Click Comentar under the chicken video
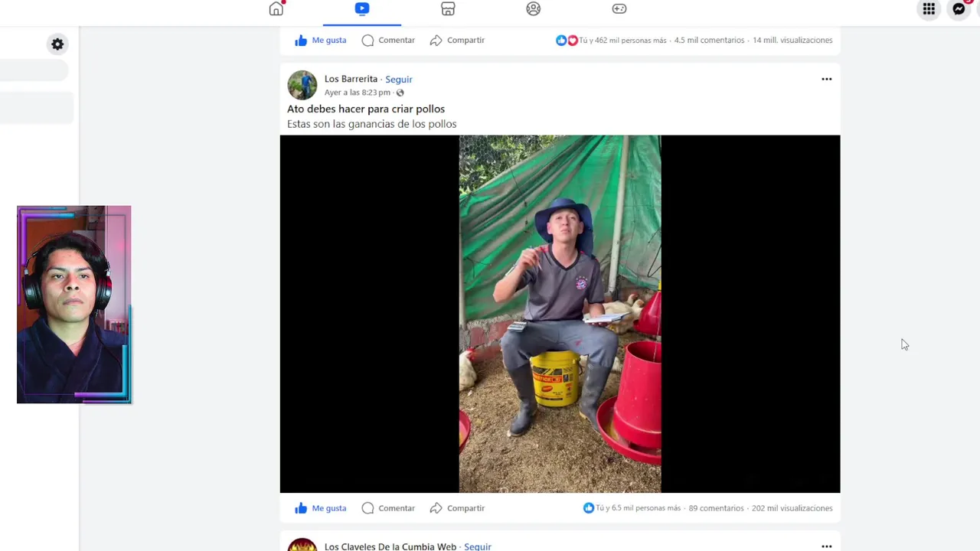 click(x=388, y=508)
